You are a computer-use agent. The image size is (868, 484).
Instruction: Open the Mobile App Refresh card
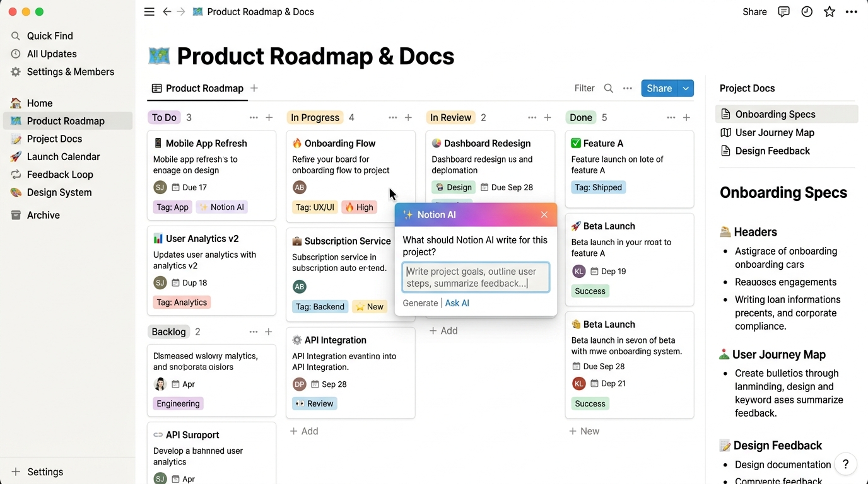pyautogui.click(x=211, y=175)
